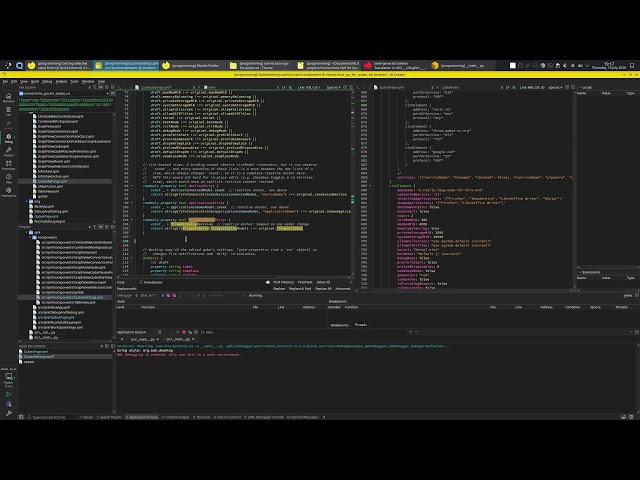Open __main__.py task in top panel

(462, 65)
